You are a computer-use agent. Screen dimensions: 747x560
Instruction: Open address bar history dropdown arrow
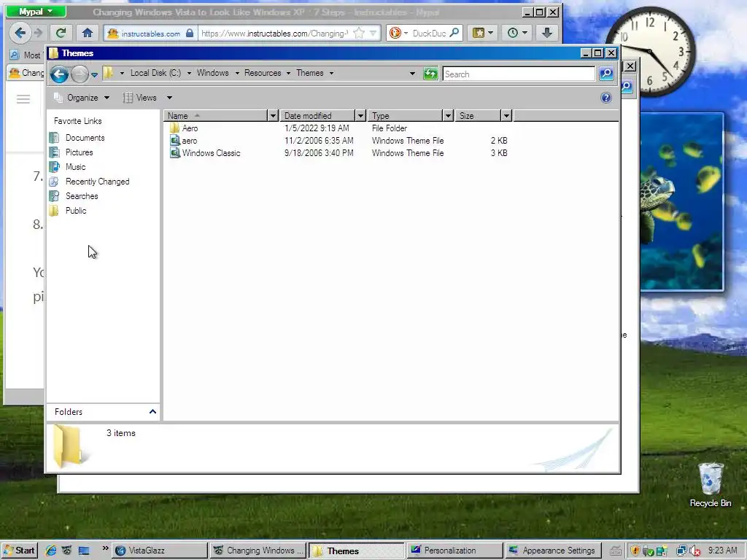tap(412, 74)
